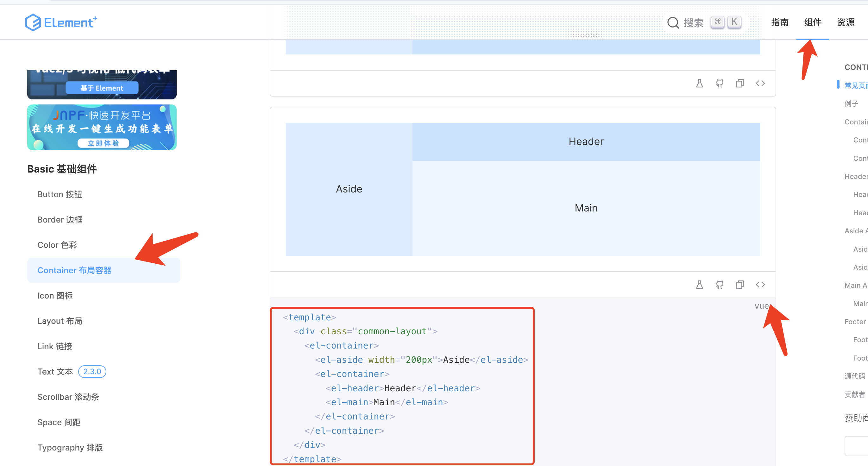Viewport: 868px width, 466px height.
Task: Select Container 布局容器 in sidebar
Action: click(x=74, y=270)
